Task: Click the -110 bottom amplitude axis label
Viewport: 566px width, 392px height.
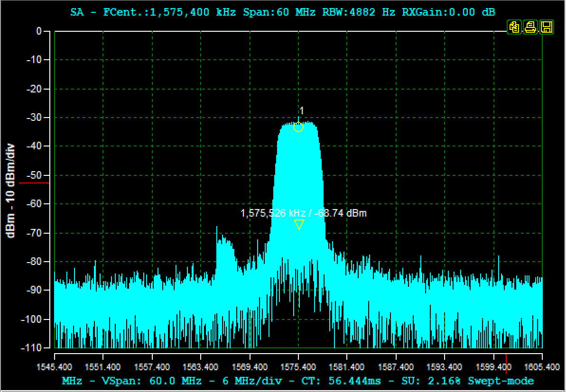Action: [x=32, y=348]
